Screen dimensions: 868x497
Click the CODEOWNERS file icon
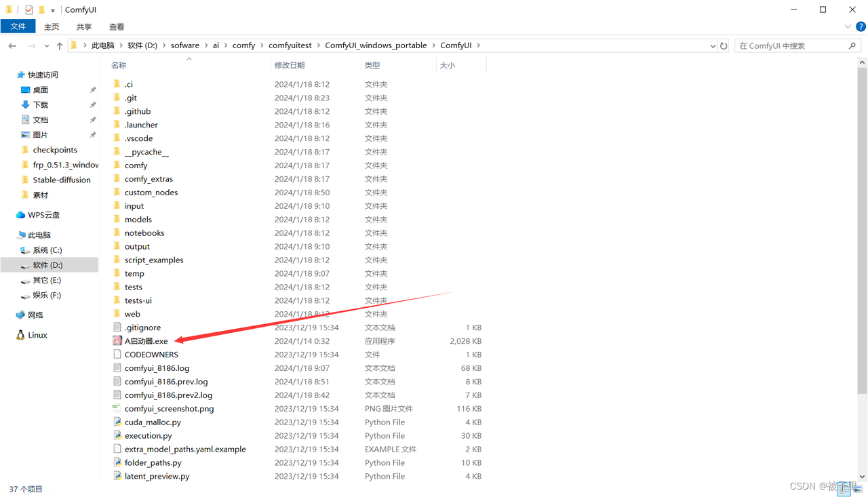(x=117, y=355)
